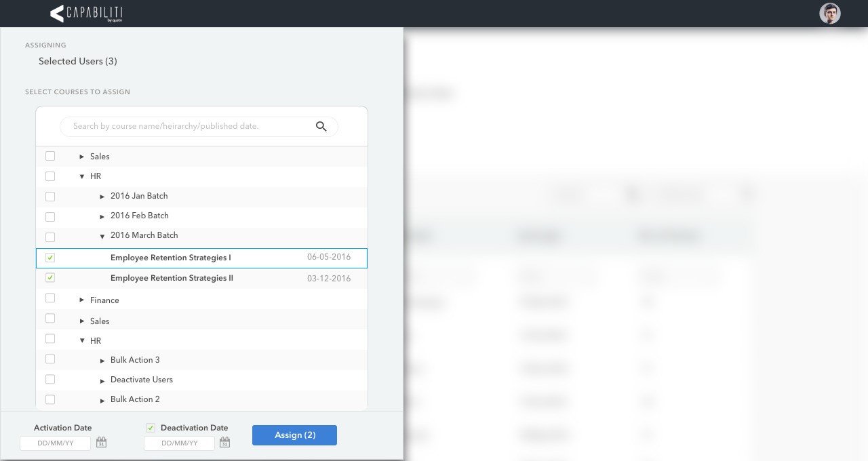Expand the 2016 Feb Batch node

pos(102,217)
